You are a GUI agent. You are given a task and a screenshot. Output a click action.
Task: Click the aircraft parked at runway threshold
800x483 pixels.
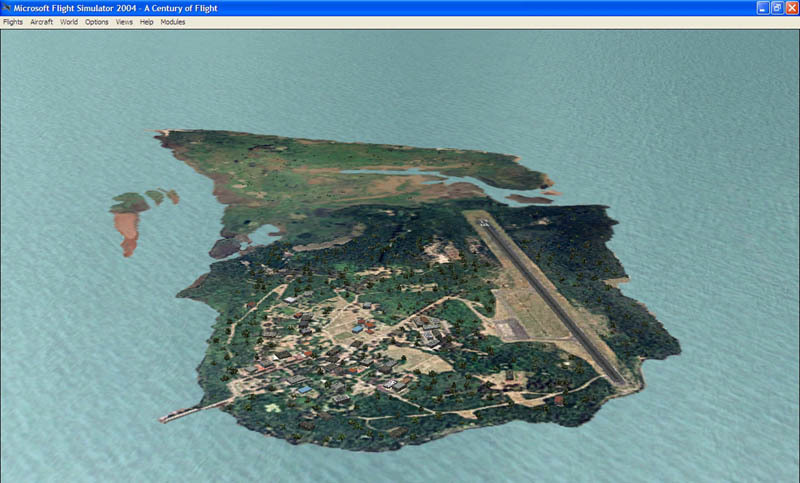pyautogui.click(x=484, y=222)
